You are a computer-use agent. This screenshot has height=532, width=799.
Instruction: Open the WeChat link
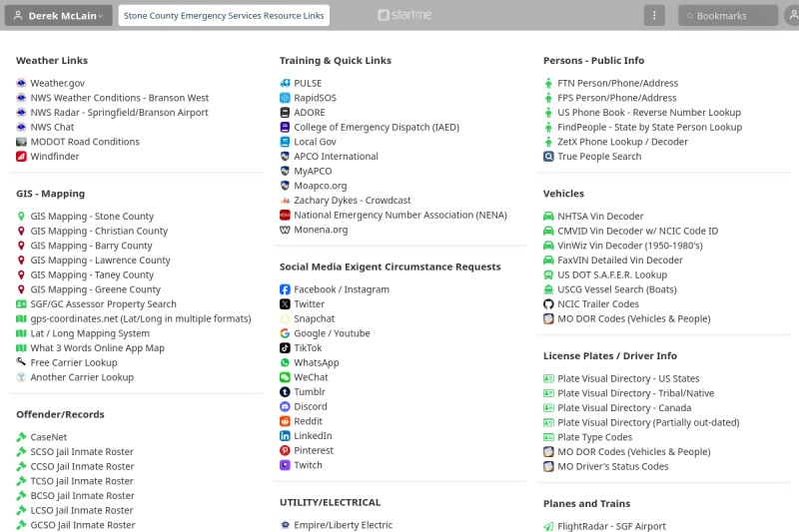tap(311, 377)
